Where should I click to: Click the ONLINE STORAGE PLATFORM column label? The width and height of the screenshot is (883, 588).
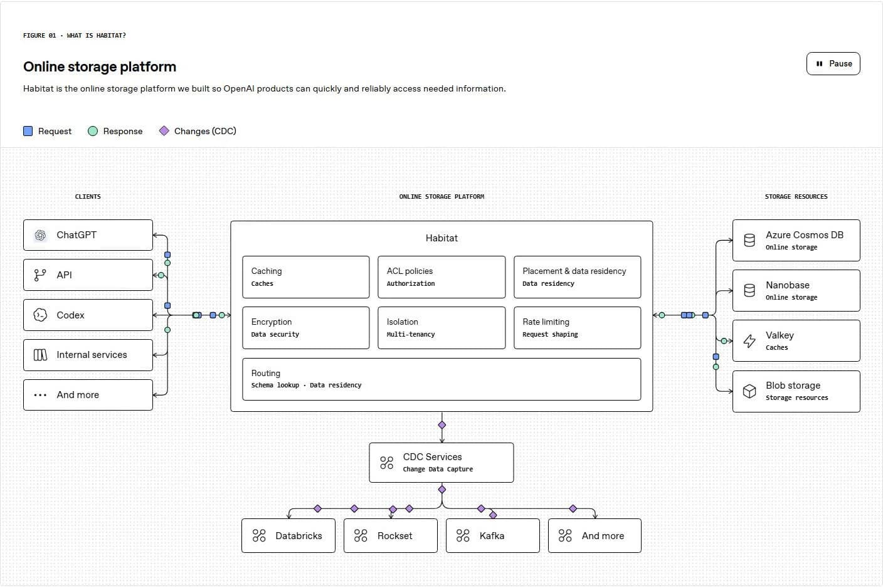coord(441,197)
